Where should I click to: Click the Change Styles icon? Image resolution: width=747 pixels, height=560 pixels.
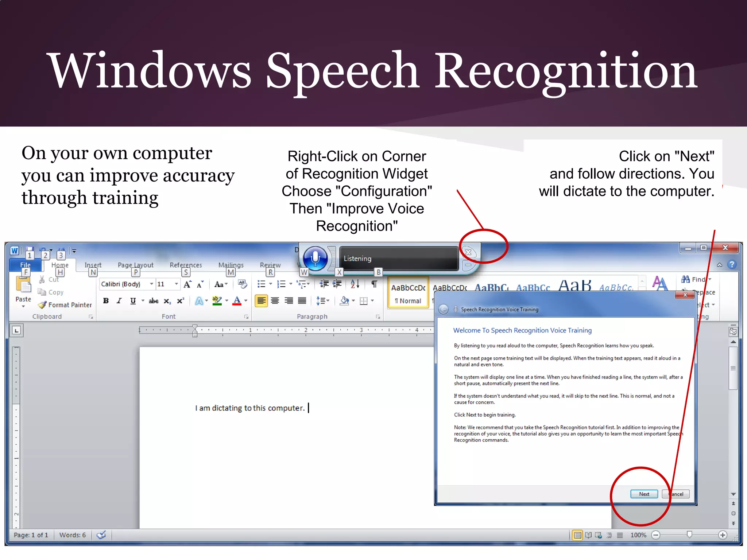point(660,284)
